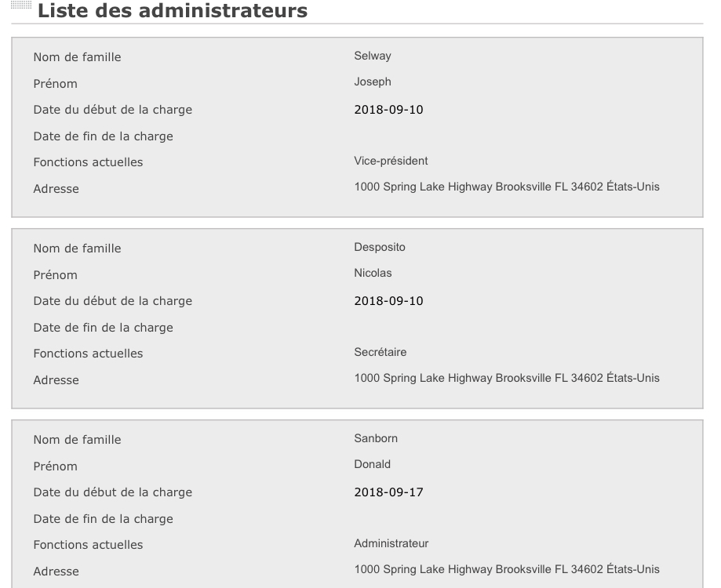Click Selway's start date 2018-09-10
Image resolution: width=721 pixels, height=588 pixels.
[388, 110]
